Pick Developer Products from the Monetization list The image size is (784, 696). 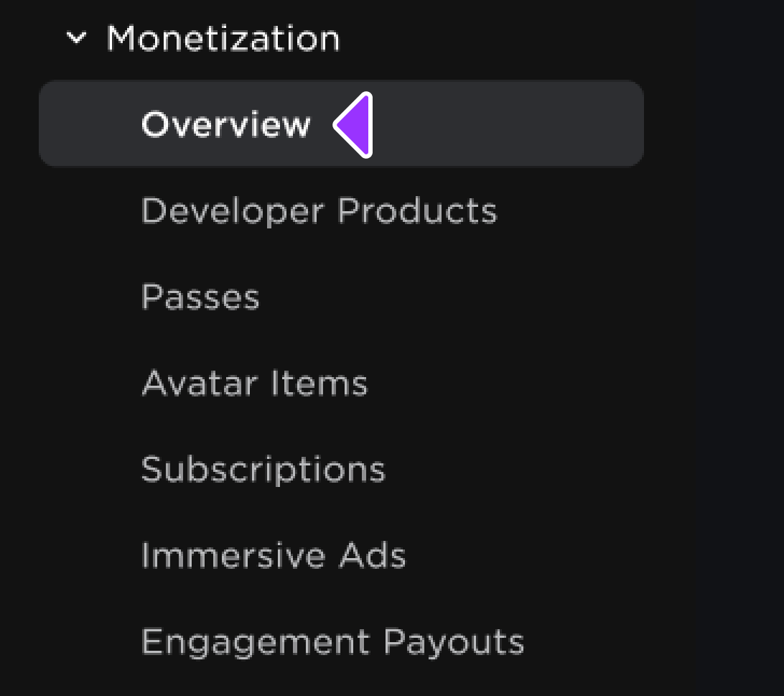(319, 211)
